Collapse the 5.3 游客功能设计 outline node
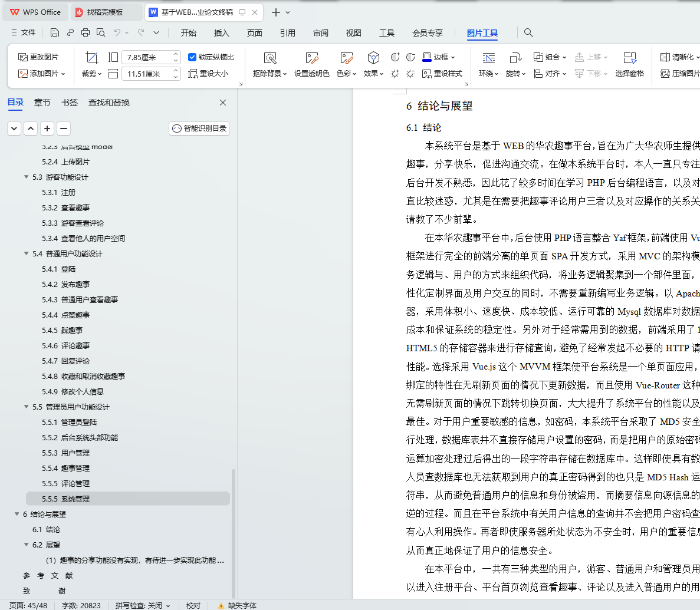Viewport: 700px width, 610px height. click(x=27, y=177)
